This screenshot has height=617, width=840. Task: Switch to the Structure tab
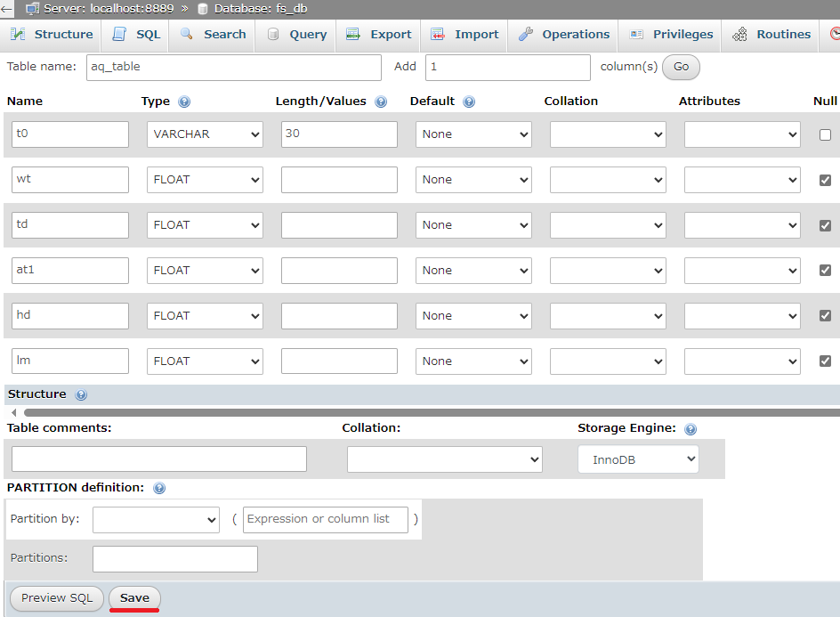52,35
